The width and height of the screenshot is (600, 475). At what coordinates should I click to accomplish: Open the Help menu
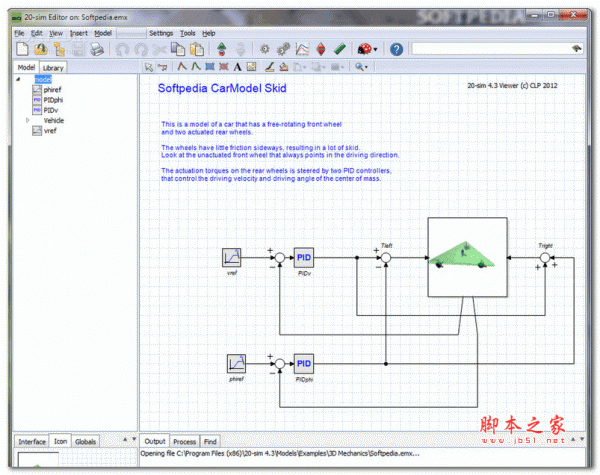209,33
